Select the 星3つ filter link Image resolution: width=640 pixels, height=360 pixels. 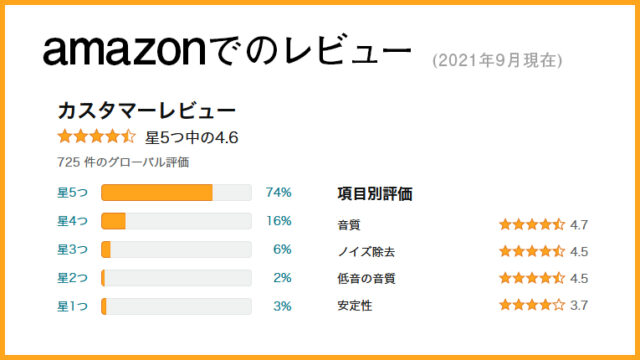coord(72,249)
